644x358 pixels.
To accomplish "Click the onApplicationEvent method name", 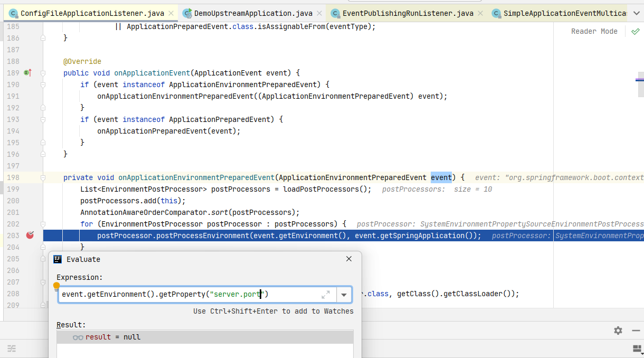I will [152, 73].
